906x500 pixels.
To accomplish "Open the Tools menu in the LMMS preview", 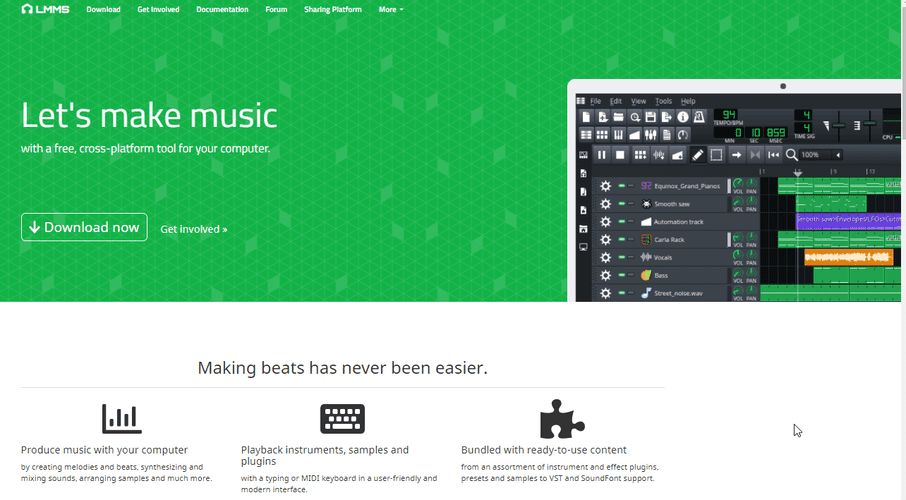I will point(663,101).
